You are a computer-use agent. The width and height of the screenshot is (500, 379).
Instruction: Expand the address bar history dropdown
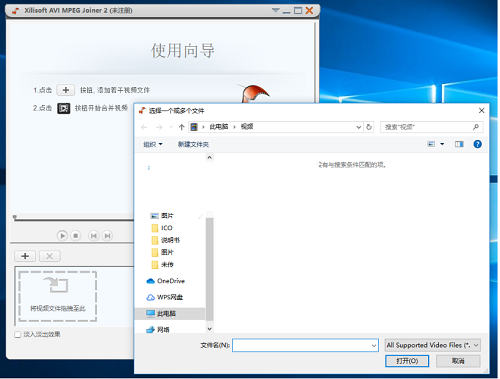(x=358, y=127)
